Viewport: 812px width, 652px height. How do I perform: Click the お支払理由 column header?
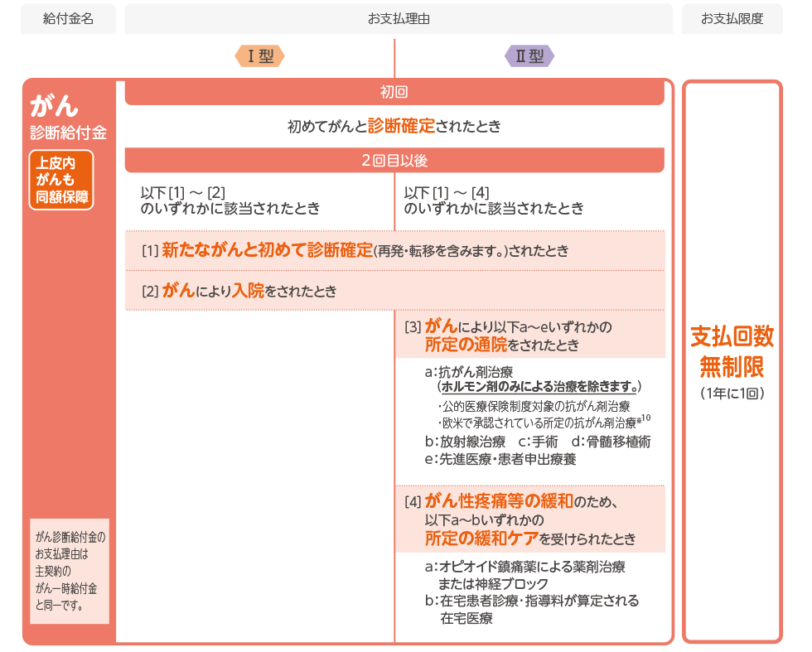click(399, 19)
